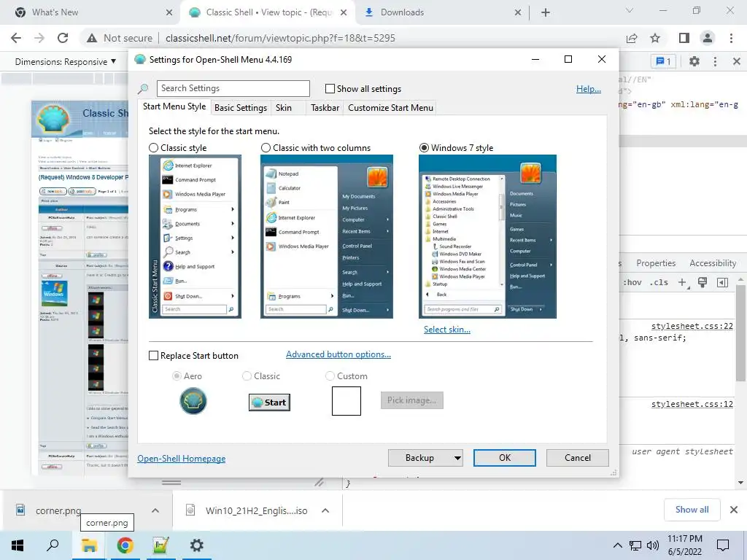The height and width of the screenshot is (560, 747).
Task: Switch to Basic Settings tab
Action: [241, 108]
